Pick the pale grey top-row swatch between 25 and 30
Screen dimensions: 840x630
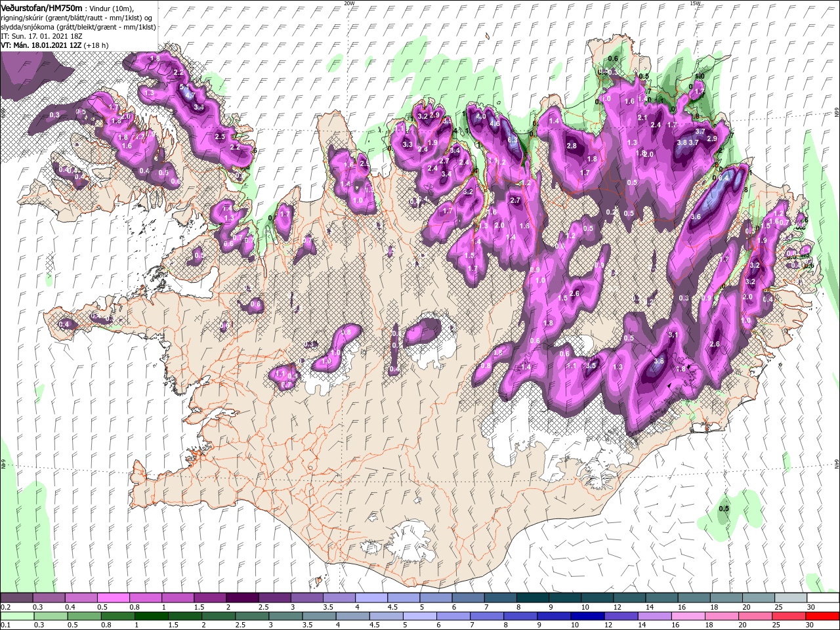pyautogui.click(x=790, y=598)
